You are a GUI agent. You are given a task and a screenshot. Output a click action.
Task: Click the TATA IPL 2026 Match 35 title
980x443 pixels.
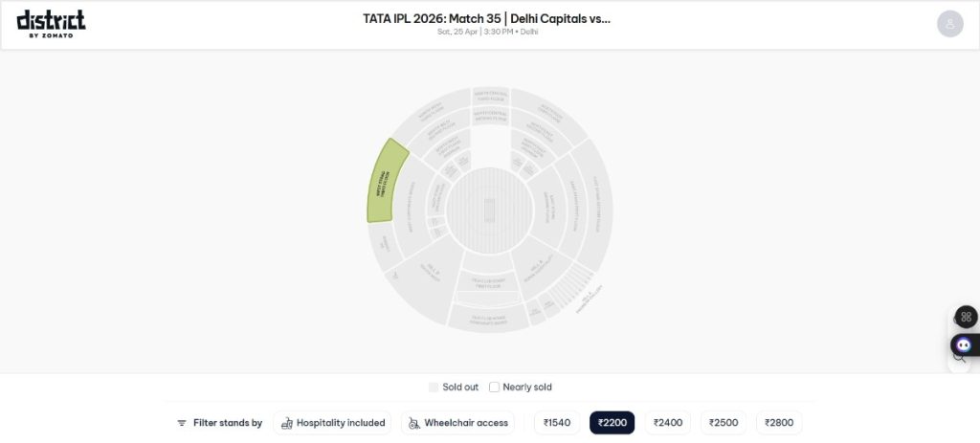(486, 18)
